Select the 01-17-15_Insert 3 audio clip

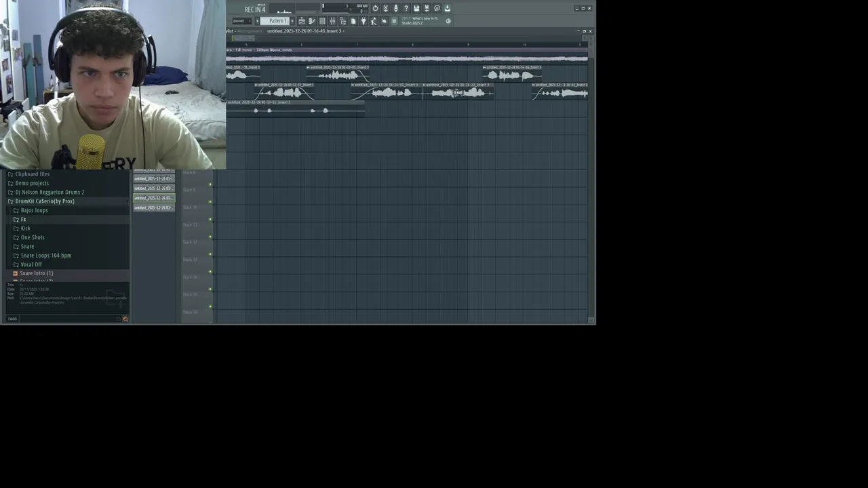[295, 108]
